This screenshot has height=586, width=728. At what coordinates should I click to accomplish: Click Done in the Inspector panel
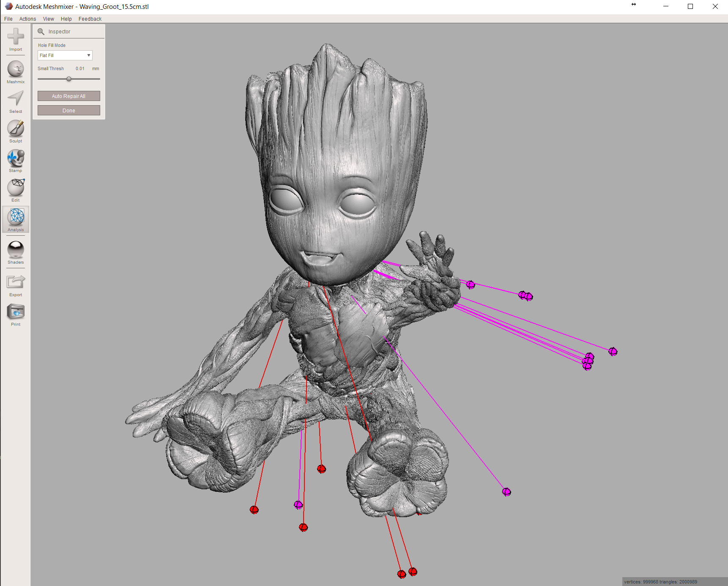[x=69, y=111]
